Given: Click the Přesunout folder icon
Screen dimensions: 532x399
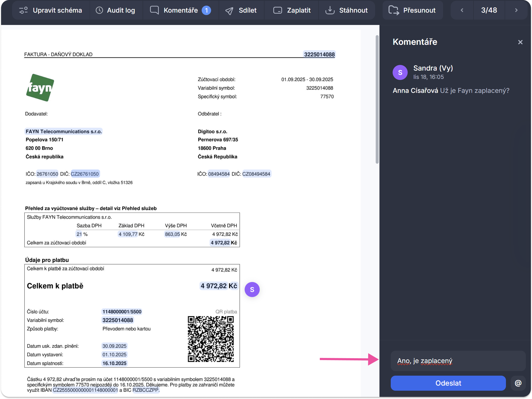Looking at the screenshot, I should 394,10.
